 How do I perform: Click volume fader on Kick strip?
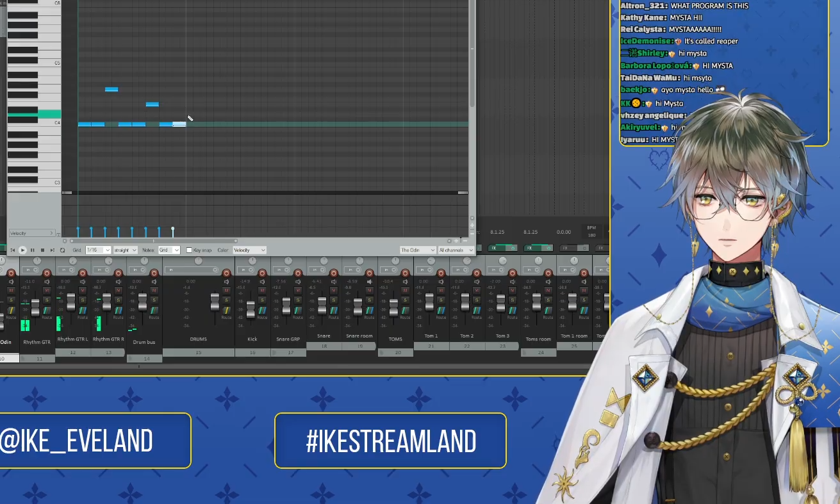[251, 309]
